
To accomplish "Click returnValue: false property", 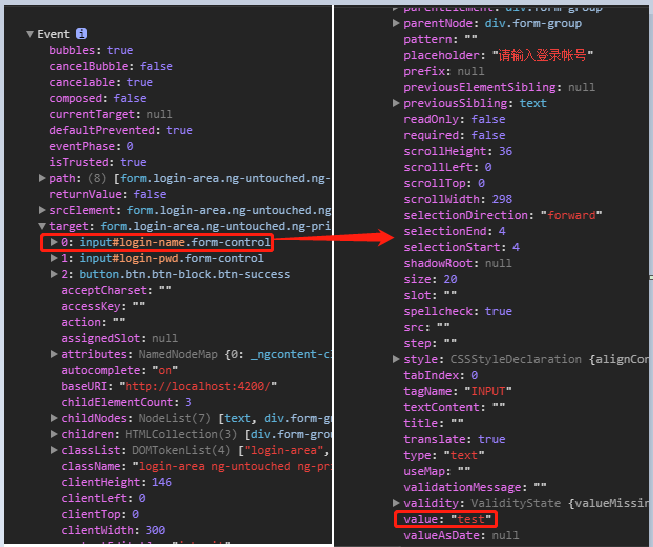I will coord(107,194).
